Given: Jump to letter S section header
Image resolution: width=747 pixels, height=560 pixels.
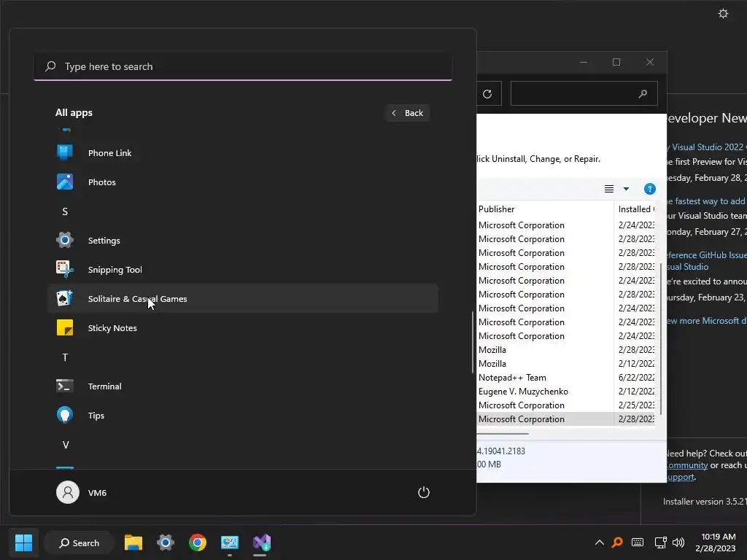Looking at the screenshot, I should tap(65, 211).
